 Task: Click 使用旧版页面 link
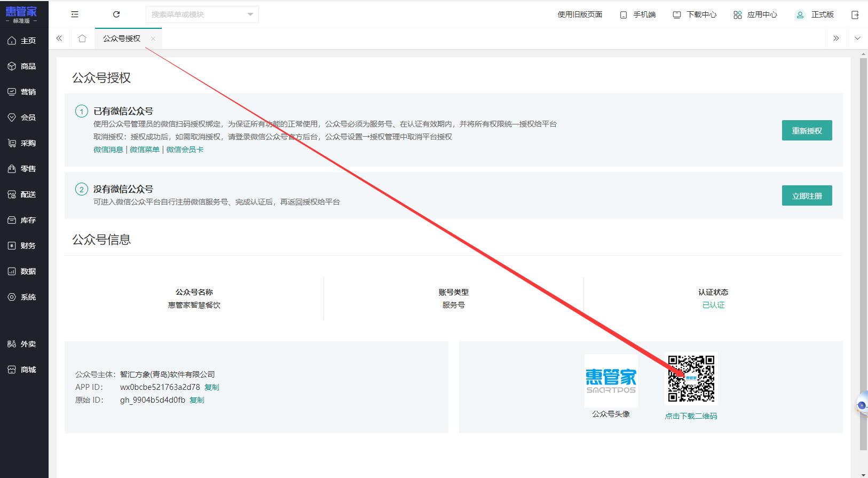pos(580,14)
